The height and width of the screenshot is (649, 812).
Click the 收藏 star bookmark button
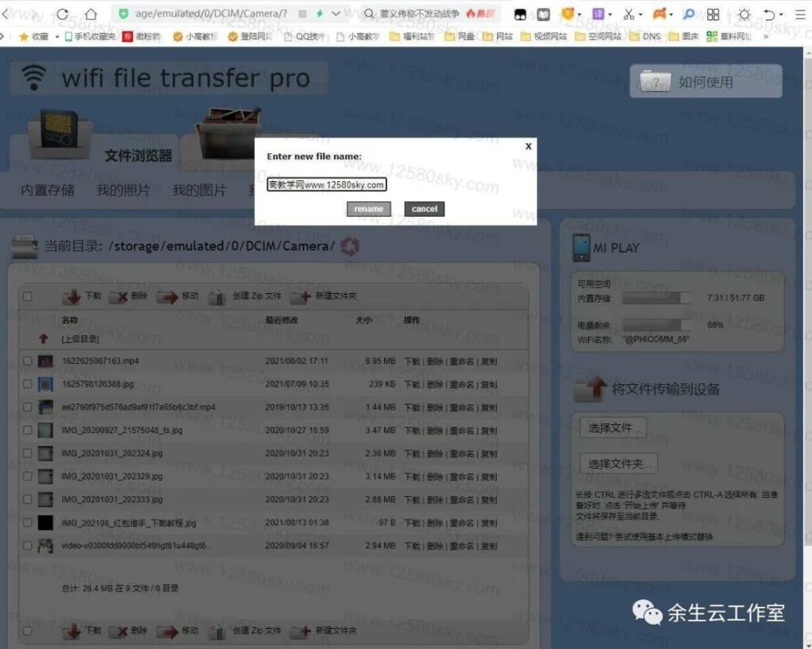(x=33, y=37)
